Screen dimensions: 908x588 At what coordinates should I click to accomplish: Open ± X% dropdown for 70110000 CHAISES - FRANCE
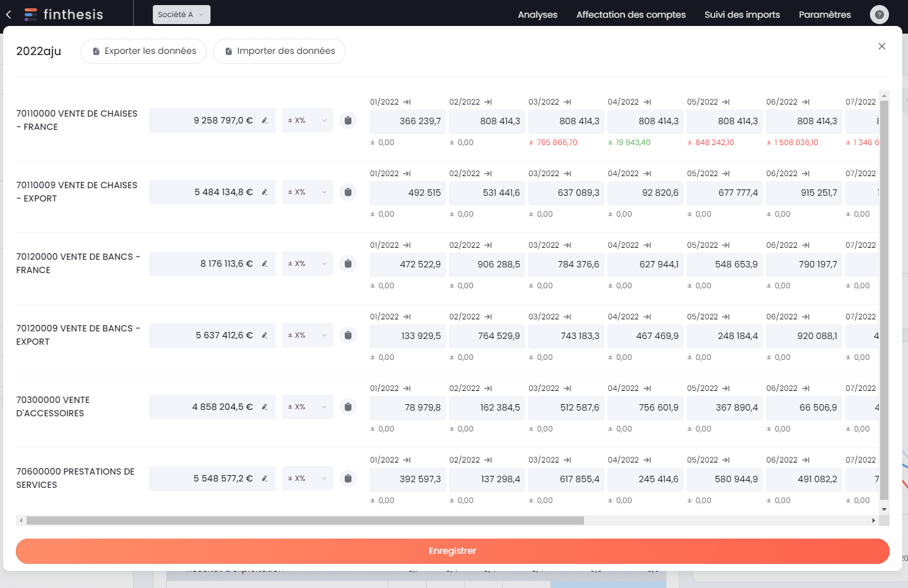point(308,120)
